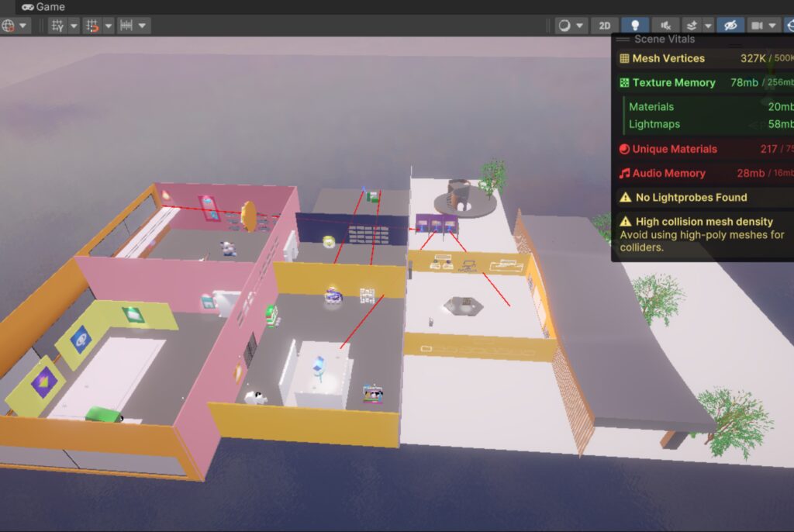Toggle hidden objects visibility eye icon
Viewport: 794px width, 532px height.
point(730,26)
